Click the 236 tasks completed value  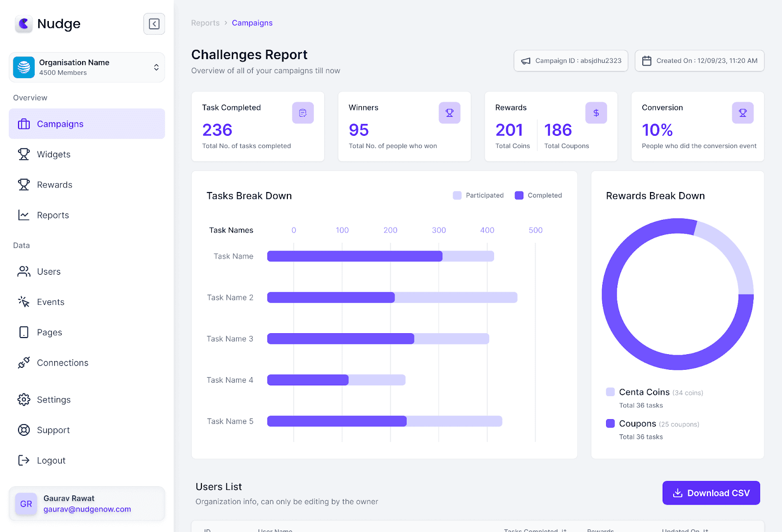[217, 130]
